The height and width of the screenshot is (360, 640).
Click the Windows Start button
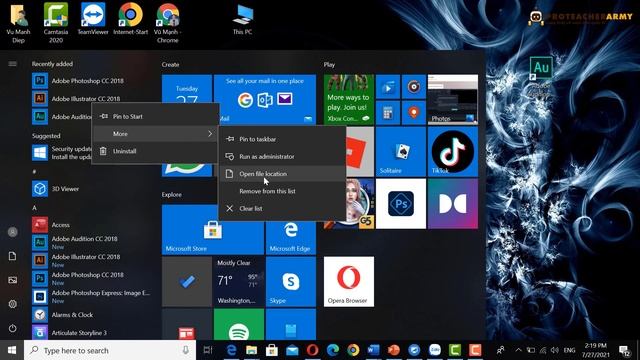point(12,350)
